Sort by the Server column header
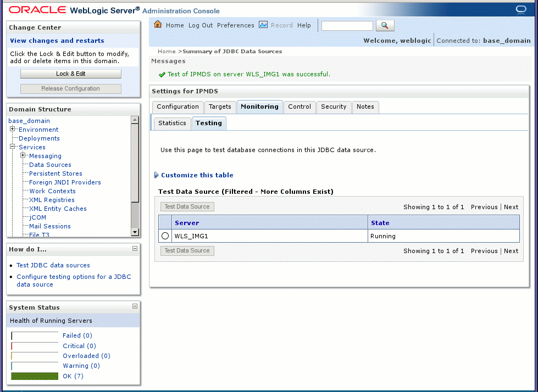538x392 pixels. pos(187,223)
